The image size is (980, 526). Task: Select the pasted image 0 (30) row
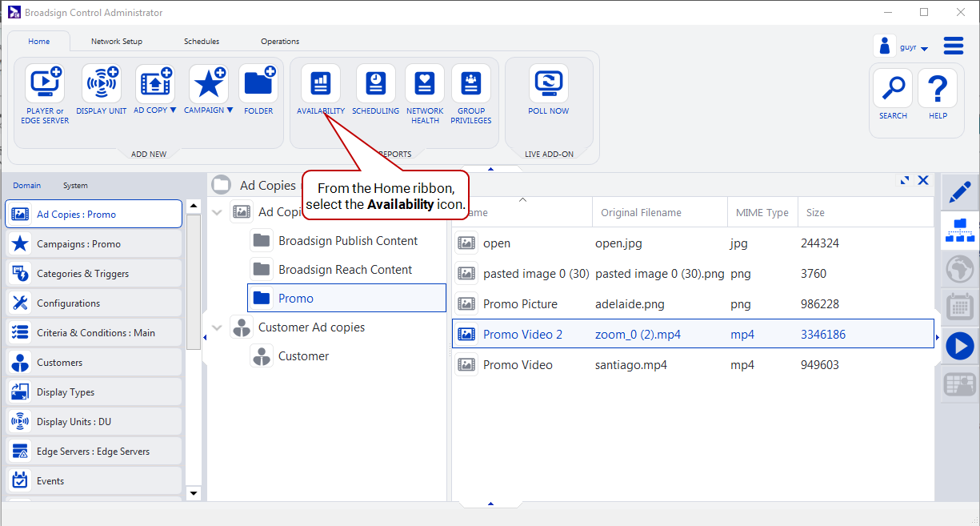(x=693, y=274)
